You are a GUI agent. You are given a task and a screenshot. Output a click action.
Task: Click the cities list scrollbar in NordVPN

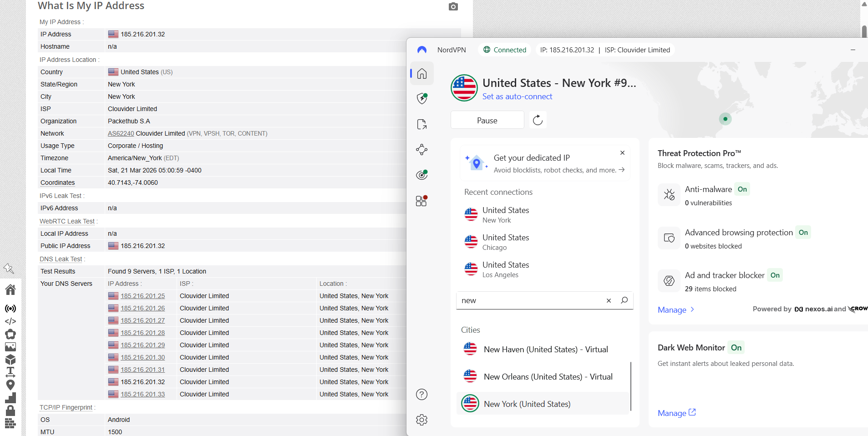[x=631, y=386]
